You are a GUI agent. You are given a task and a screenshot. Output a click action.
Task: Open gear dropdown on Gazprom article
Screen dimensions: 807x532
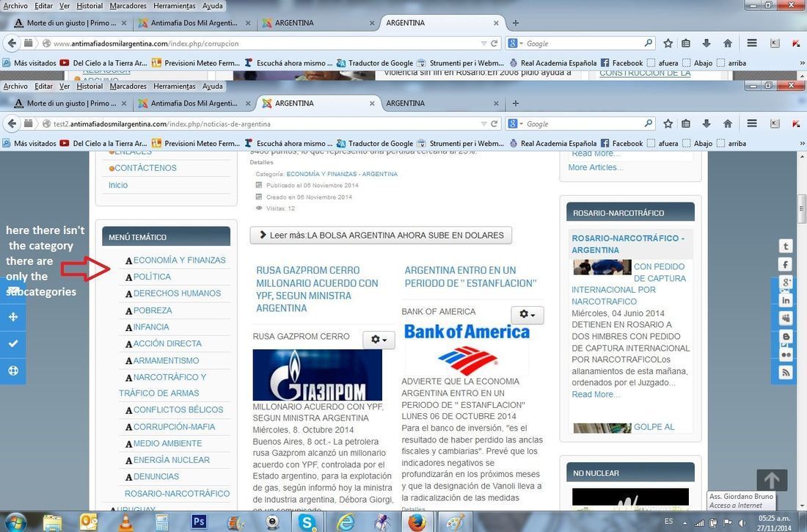tap(379, 340)
